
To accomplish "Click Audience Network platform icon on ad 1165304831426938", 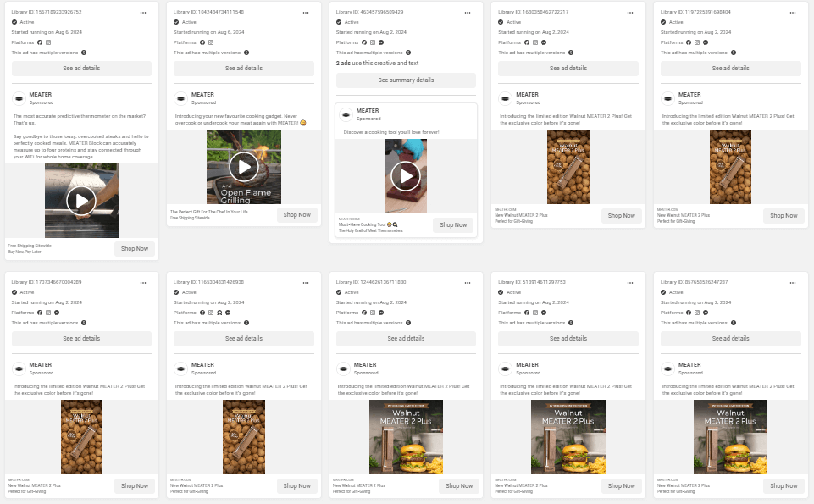I will pos(219,313).
